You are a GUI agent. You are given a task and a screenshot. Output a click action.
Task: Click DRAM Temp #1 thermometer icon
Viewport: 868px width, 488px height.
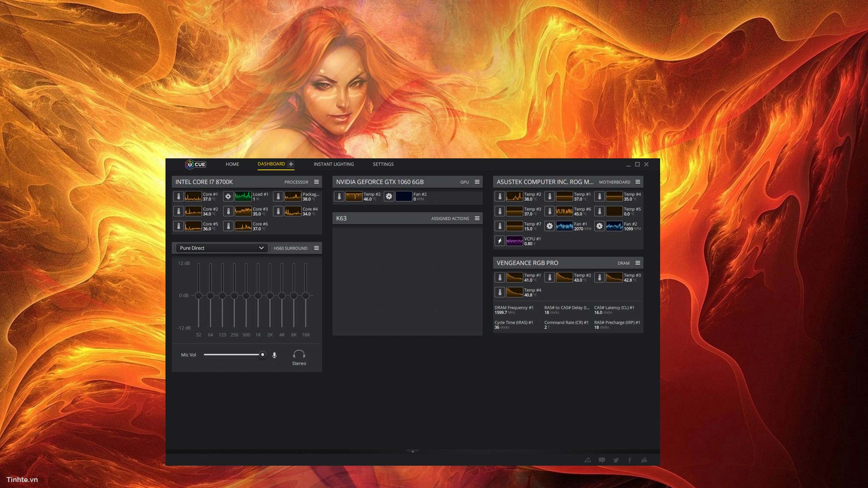[500, 277]
